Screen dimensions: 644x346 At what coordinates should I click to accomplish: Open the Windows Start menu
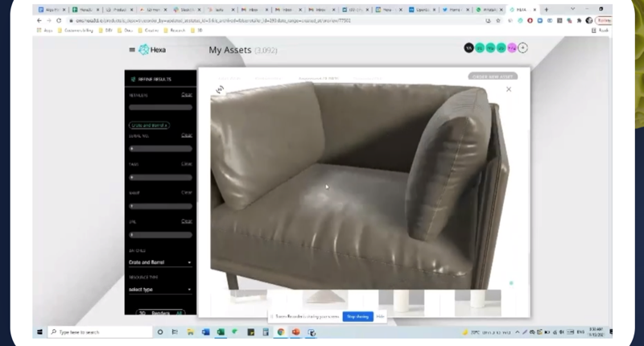pos(39,332)
